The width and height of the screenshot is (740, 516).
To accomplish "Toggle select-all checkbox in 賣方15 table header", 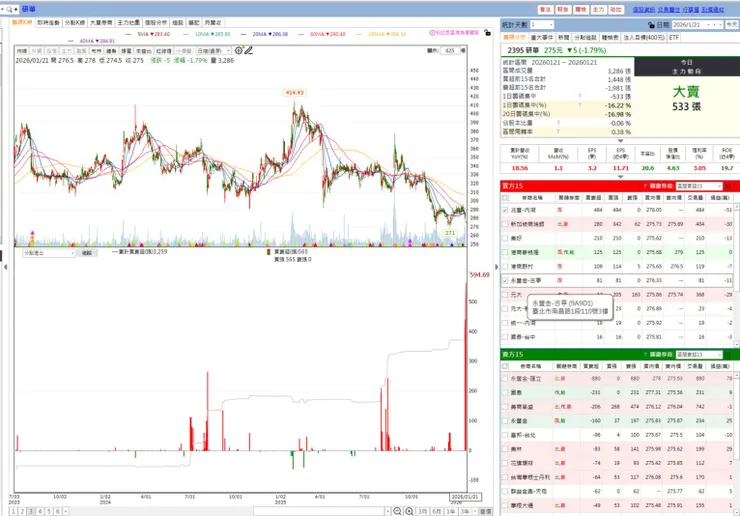I will coord(505,366).
